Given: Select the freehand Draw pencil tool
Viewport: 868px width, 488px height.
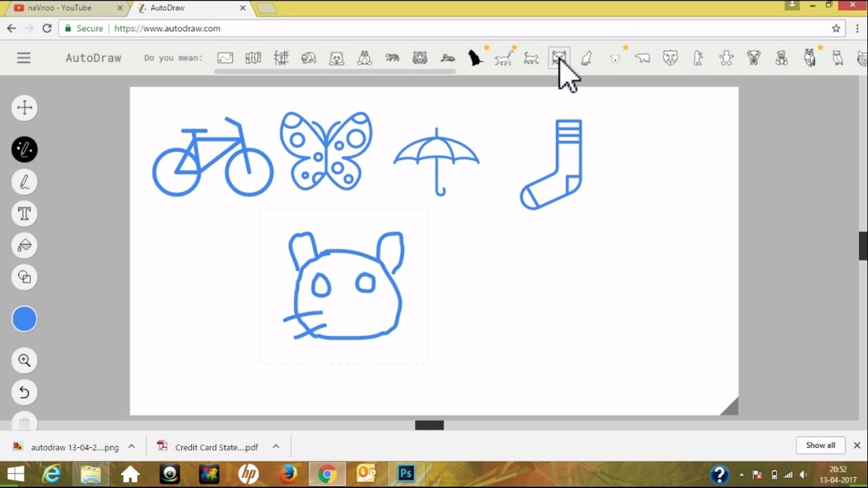Looking at the screenshot, I should coord(24,182).
